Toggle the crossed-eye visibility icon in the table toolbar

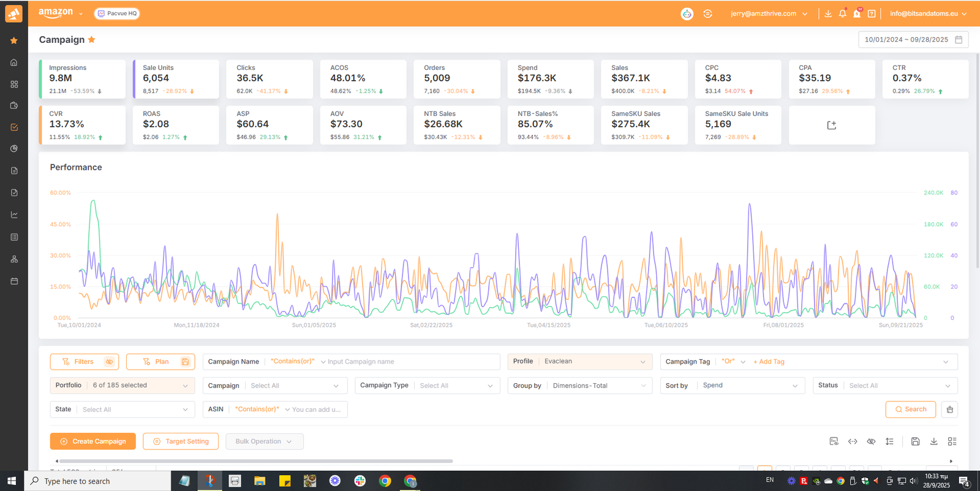871,441
